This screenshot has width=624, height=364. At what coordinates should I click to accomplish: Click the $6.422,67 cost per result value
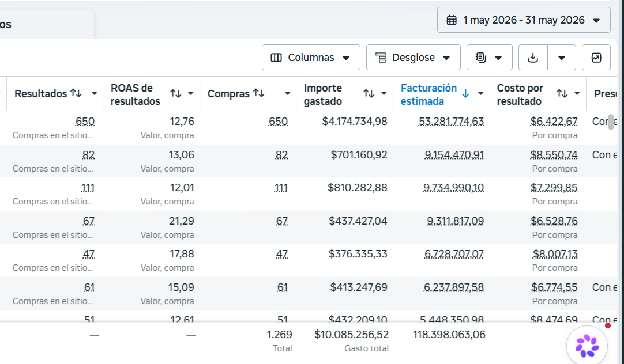coord(554,122)
